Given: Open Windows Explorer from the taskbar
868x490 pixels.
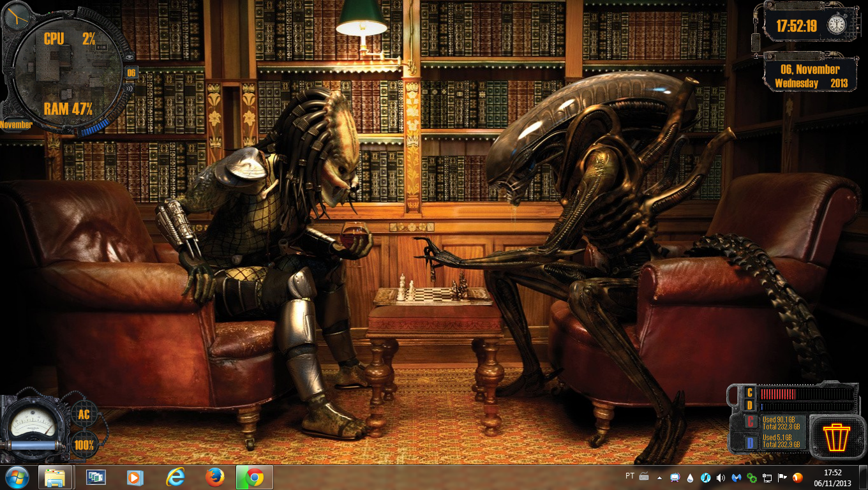Looking at the screenshot, I should point(55,477).
